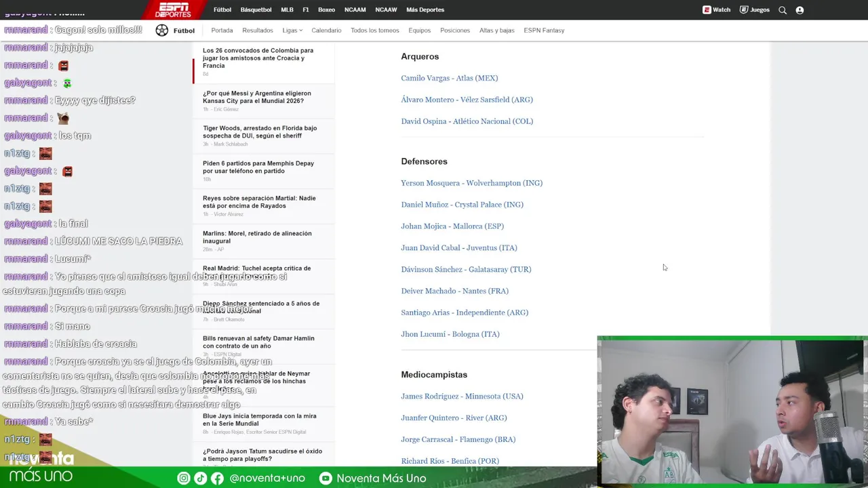Click Jorge Carrascal - Flamengo link
Image resolution: width=868 pixels, height=488 pixels.
[458, 439]
